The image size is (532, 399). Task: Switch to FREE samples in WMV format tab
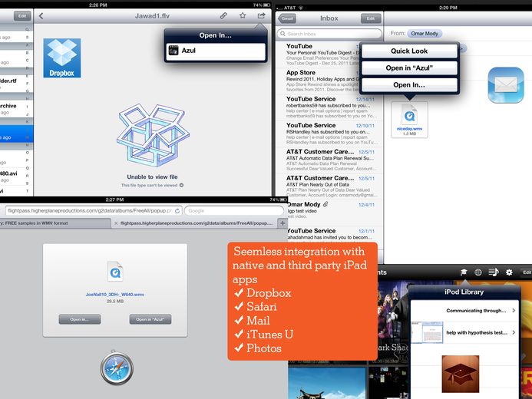click(55, 223)
